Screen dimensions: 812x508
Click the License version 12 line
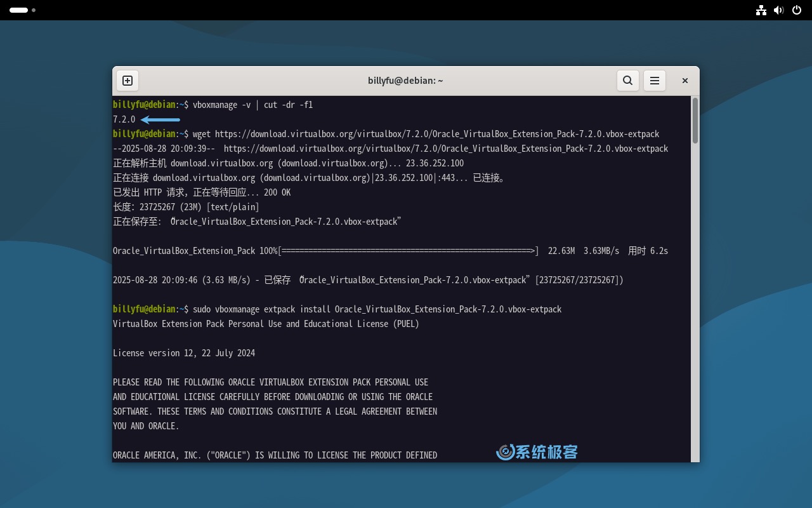tap(184, 353)
